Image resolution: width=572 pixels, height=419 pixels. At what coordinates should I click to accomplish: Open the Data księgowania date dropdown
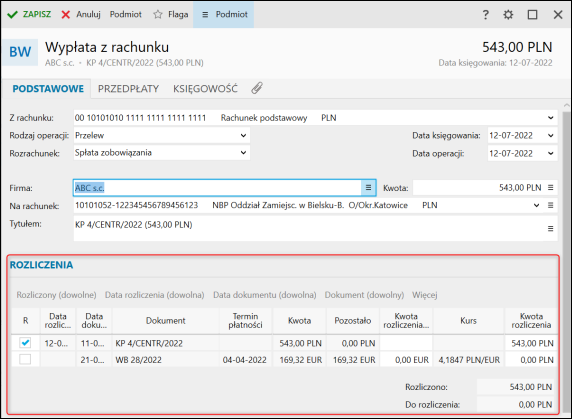click(550, 136)
